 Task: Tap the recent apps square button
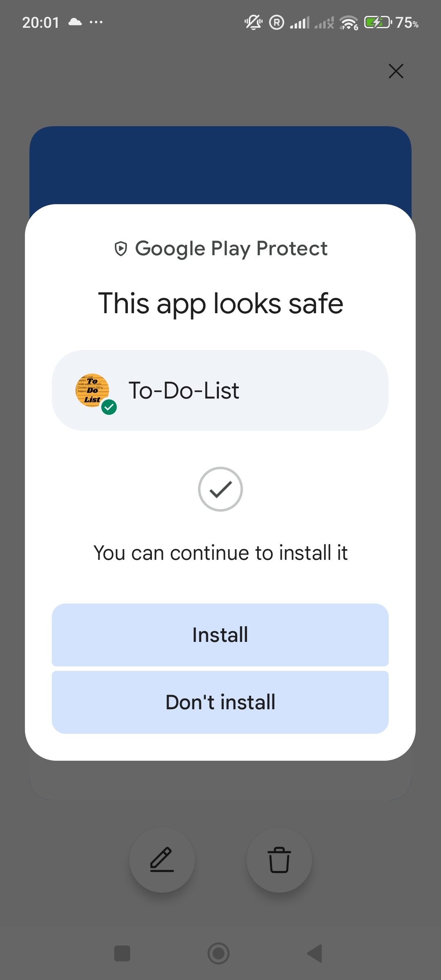click(x=122, y=953)
